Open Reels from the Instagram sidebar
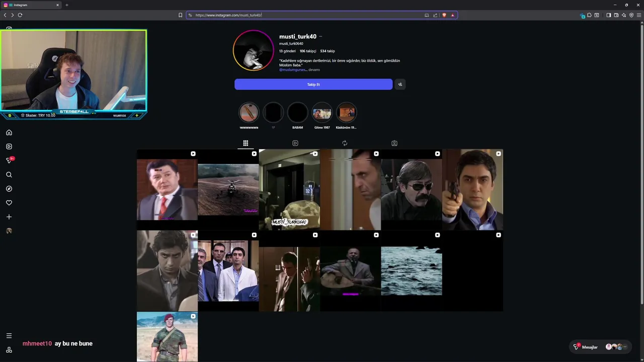The height and width of the screenshot is (362, 644). [x=9, y=146]
